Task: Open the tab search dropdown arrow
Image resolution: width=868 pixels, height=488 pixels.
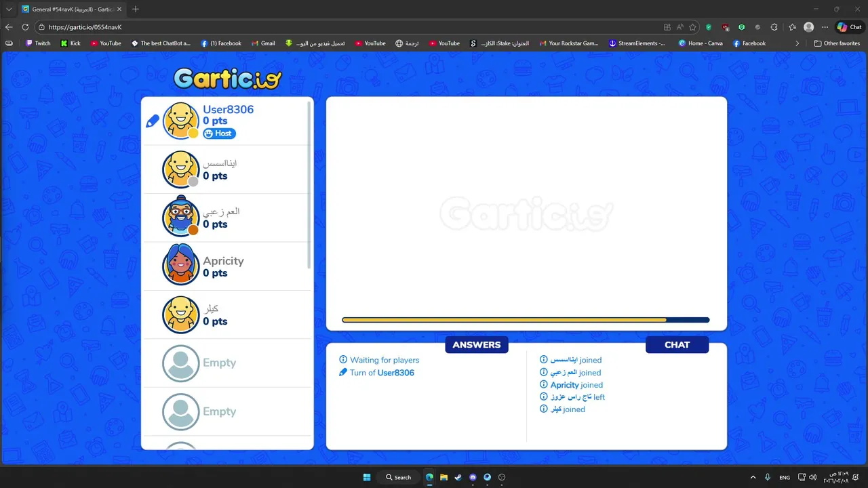Action: click(x=9, y=9)
